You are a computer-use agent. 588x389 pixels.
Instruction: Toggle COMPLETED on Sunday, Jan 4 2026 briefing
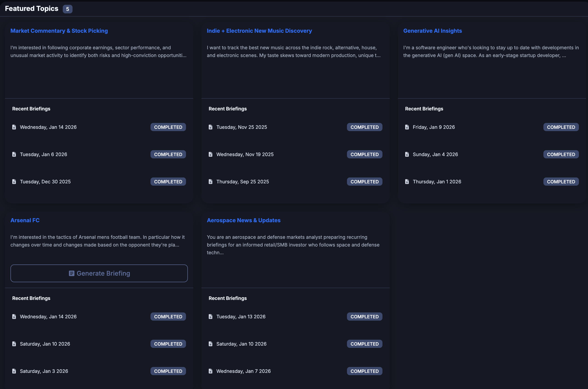click(x=561, y=154)
